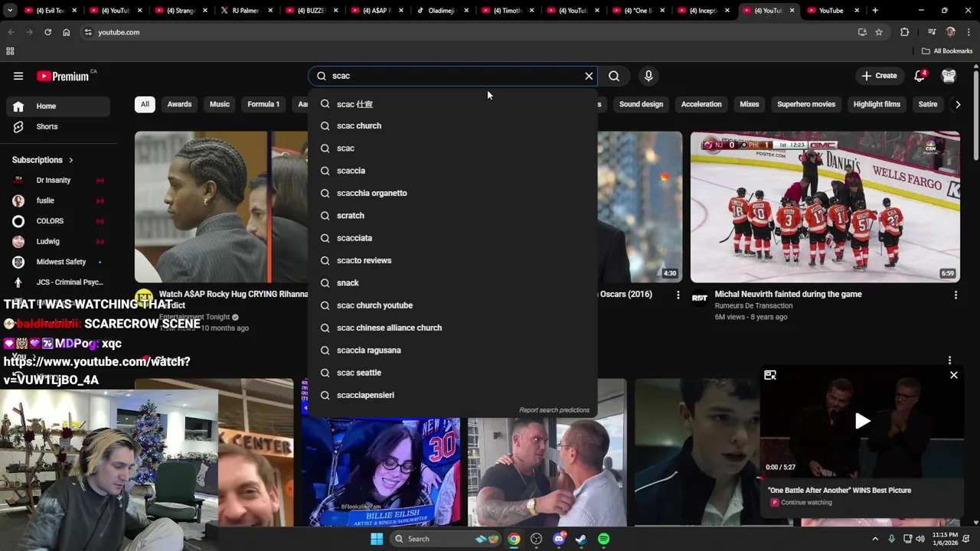Open All Bookmarks folder
This screenshot has height=551, width=980.
947,51
